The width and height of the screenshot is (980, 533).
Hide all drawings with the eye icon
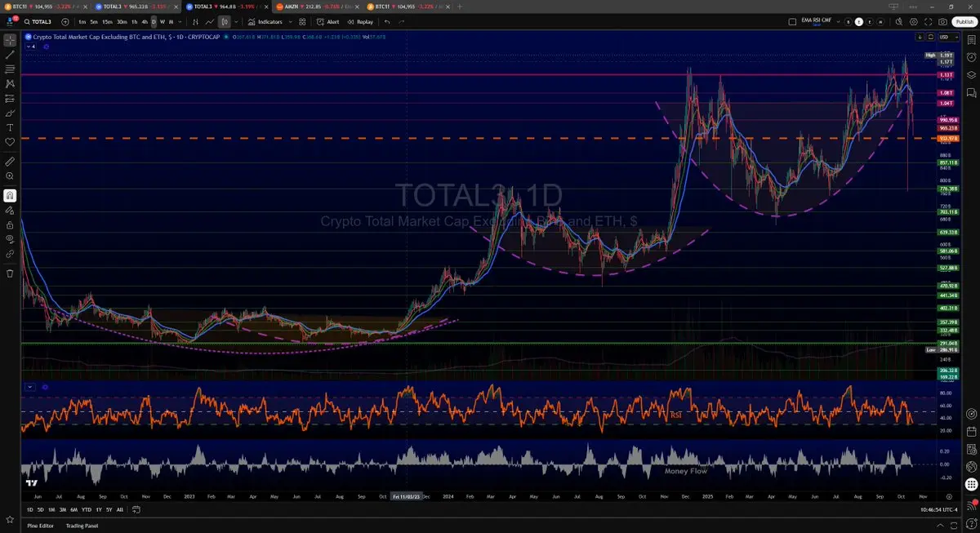(10, 239)
